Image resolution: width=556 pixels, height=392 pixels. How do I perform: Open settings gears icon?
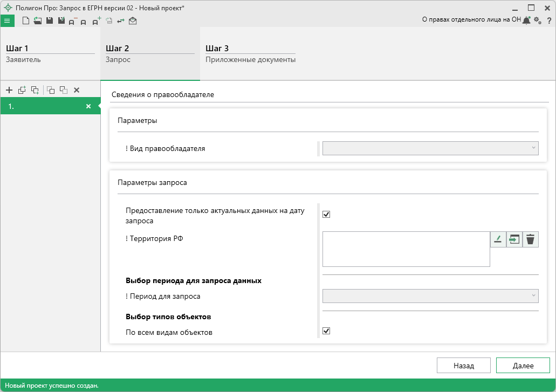537,20
